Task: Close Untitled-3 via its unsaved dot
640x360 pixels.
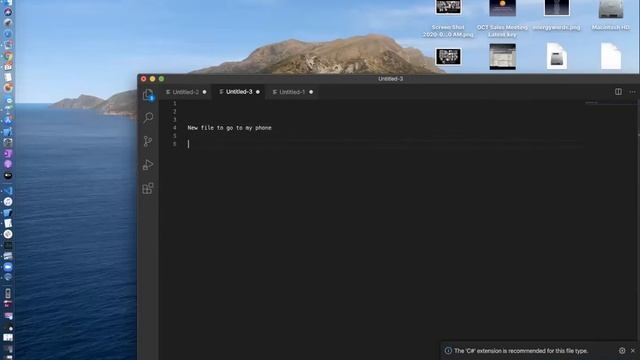Action: point(258,92)
